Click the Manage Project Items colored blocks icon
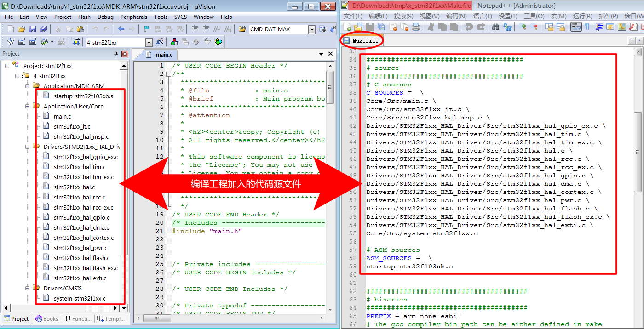Image resolution: width=644 pixels, height=329 pixels. pos(174,42)
